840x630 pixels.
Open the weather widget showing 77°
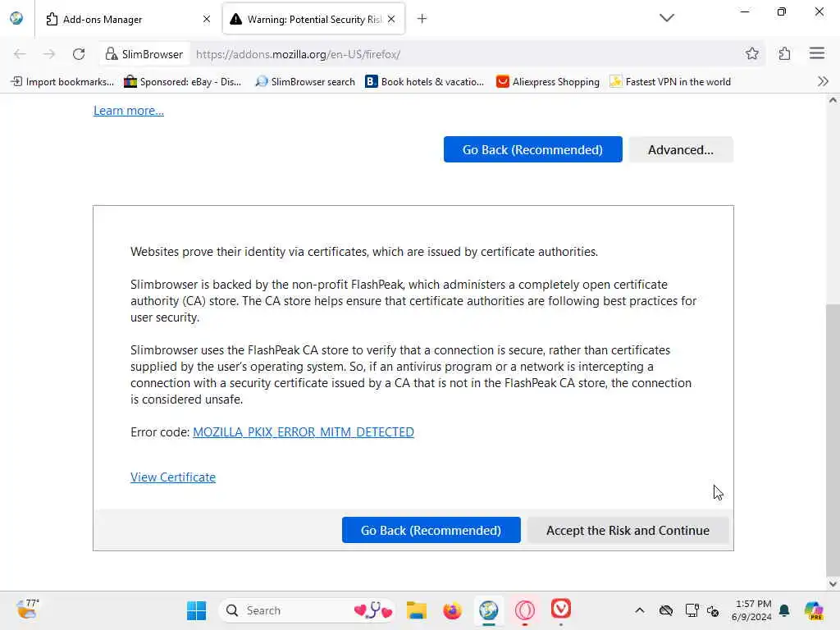pos(28,609)
